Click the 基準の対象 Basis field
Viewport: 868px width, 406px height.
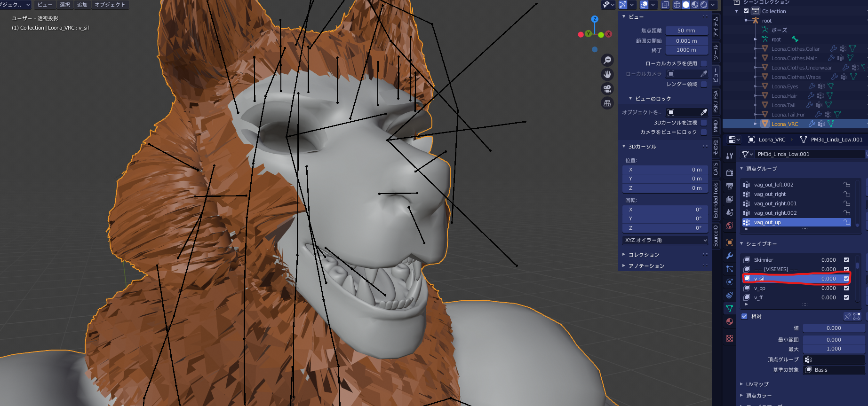click(834, 370)
